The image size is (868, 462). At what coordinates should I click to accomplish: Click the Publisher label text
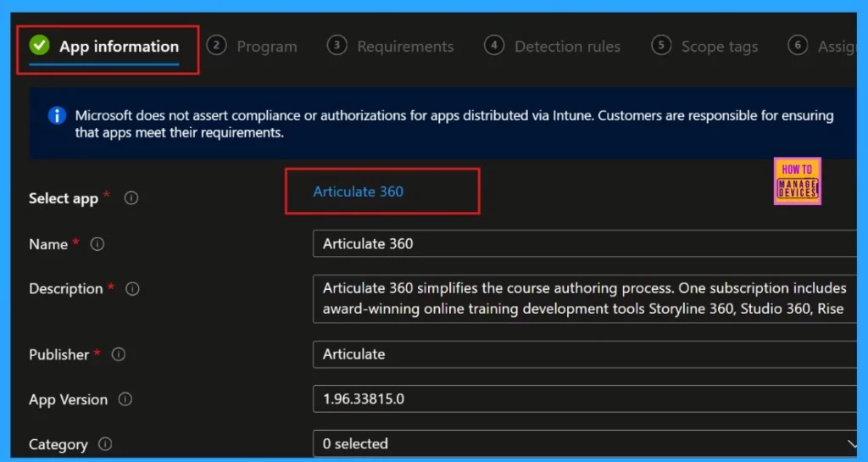[x=58, y=354]
